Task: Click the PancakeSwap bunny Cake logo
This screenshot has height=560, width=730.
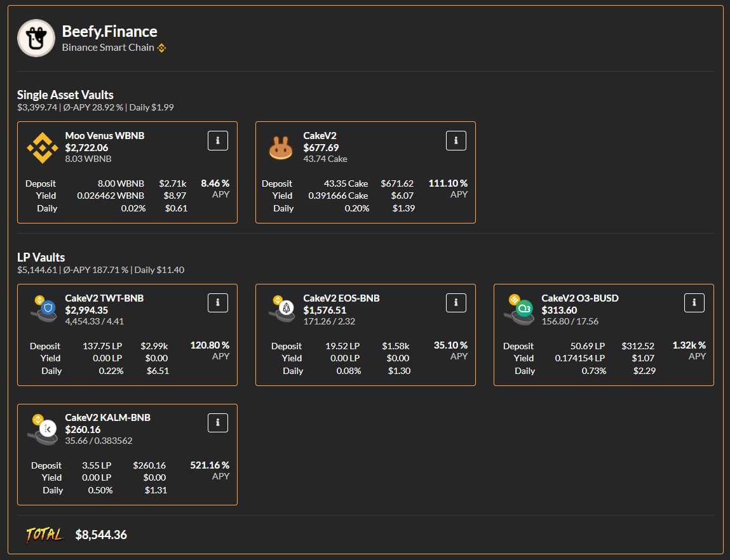Action: [x=281, y=149]
